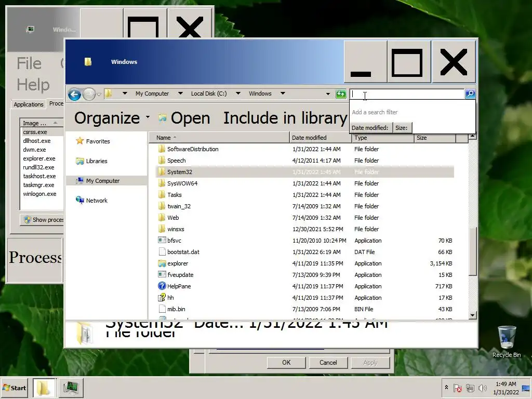Show hidden tray icons arrow

pos(446,388)
